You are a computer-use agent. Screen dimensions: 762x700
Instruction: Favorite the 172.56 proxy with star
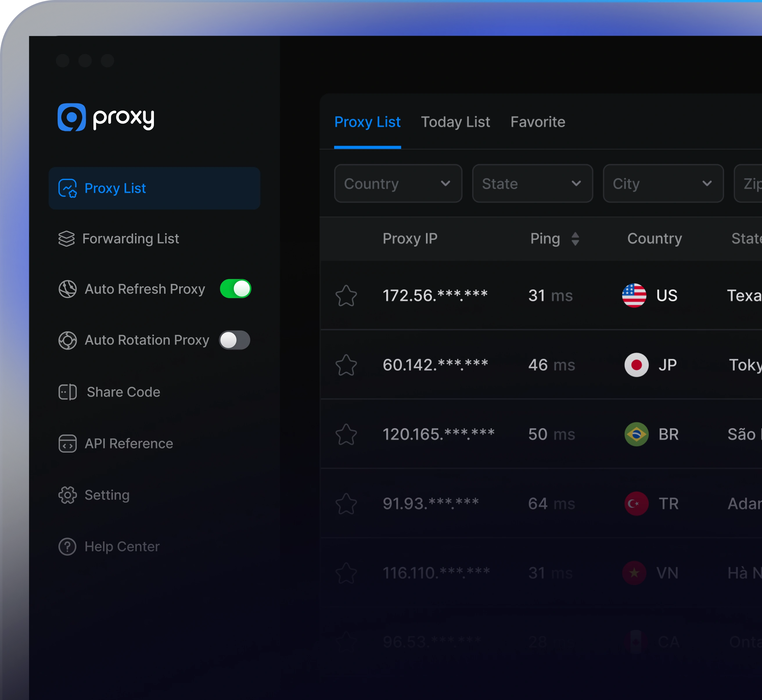(346, 296)
